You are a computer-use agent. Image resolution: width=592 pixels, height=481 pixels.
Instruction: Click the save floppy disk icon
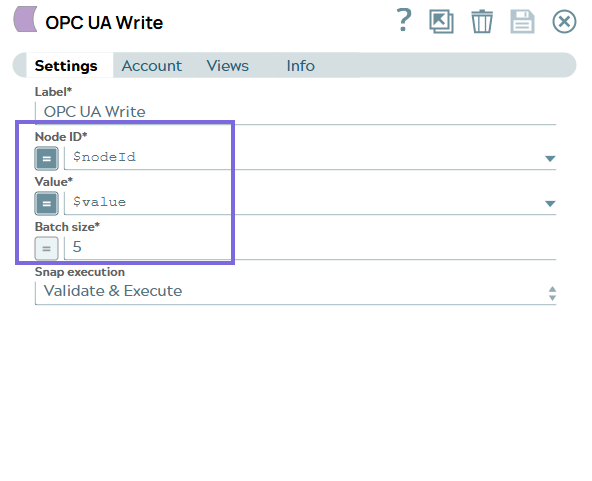point(522,22)
